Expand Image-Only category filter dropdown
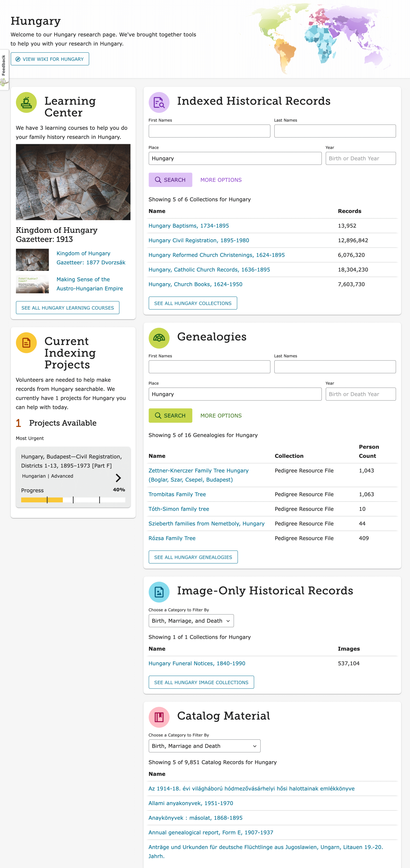 click(x=191, y=621)
